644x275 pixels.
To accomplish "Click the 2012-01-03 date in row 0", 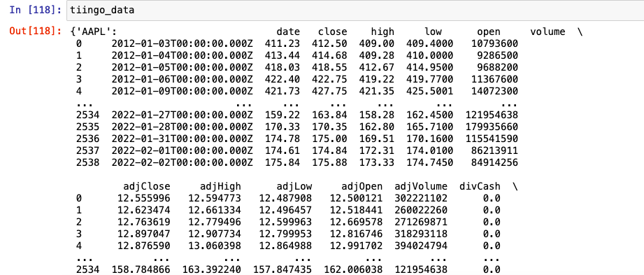I will (182, 43).
